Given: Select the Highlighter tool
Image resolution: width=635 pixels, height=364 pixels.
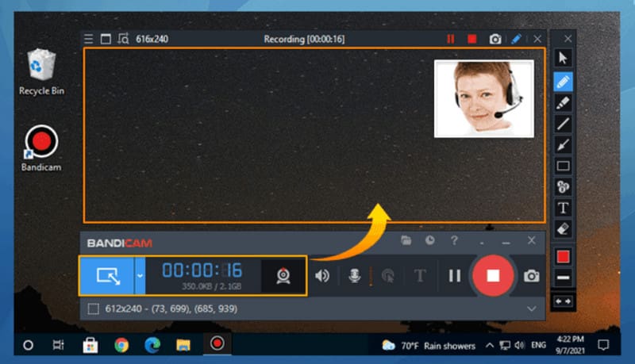Looking at the screenshot, I should click(x=563, y=103).
